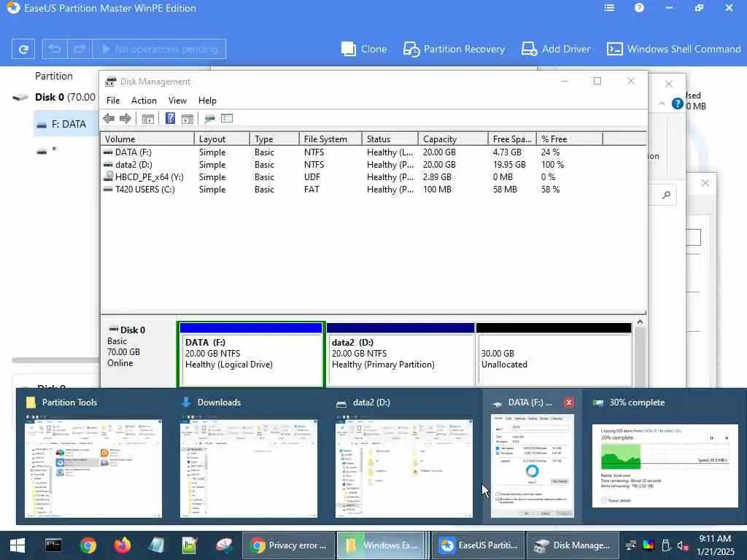This screenshot has height=560, width=747.
Task: Select Disk 0 in EaseUS partition panel
Action: [x=56, y=97]
